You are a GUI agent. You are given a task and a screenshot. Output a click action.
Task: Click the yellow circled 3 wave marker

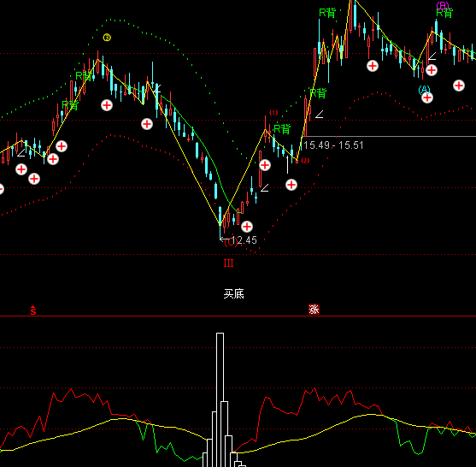click(x=107, y=38)
